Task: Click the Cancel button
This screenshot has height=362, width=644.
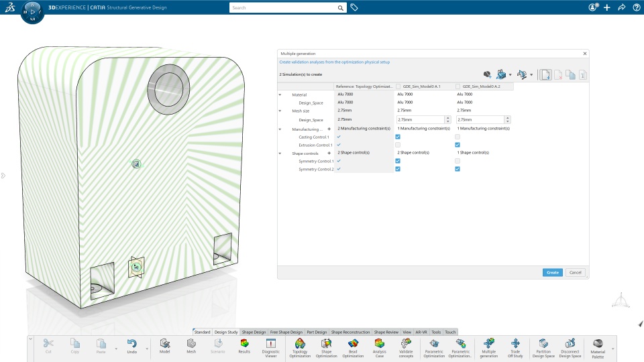Action: pos(576,273)
